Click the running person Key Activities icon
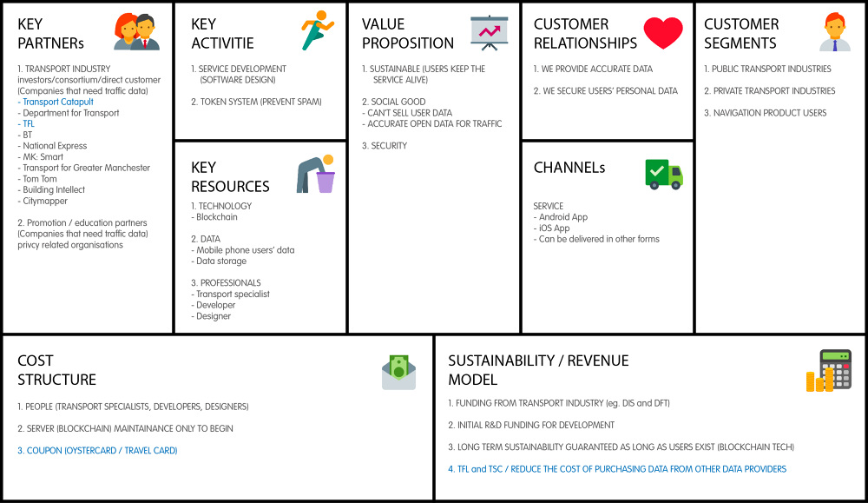Viewport: 868px width, 503px height. coord(317,30)
